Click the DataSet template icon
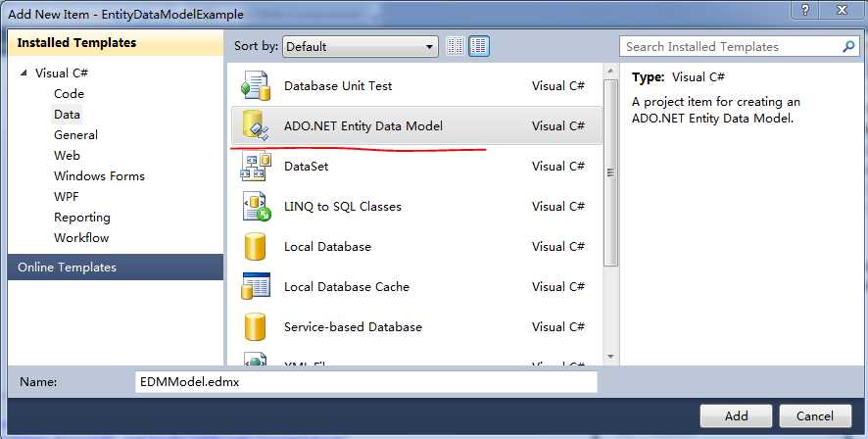 coord(255,166)
